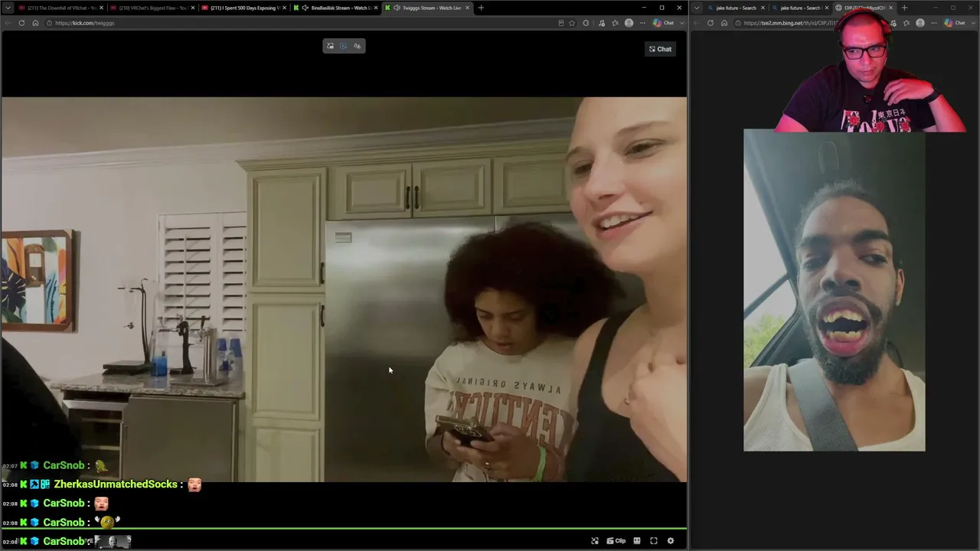Viewport: 980px width, 551px height.
Task: Expand the Copilot Chat dropdown arrow in right browser
Action: coord(975,23)
